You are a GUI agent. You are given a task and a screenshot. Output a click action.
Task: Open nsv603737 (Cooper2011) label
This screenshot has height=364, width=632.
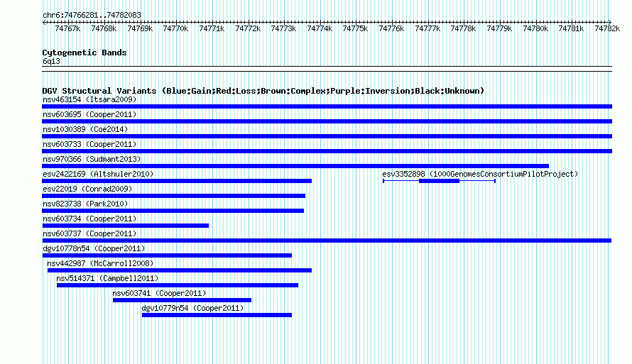point(89,233)
